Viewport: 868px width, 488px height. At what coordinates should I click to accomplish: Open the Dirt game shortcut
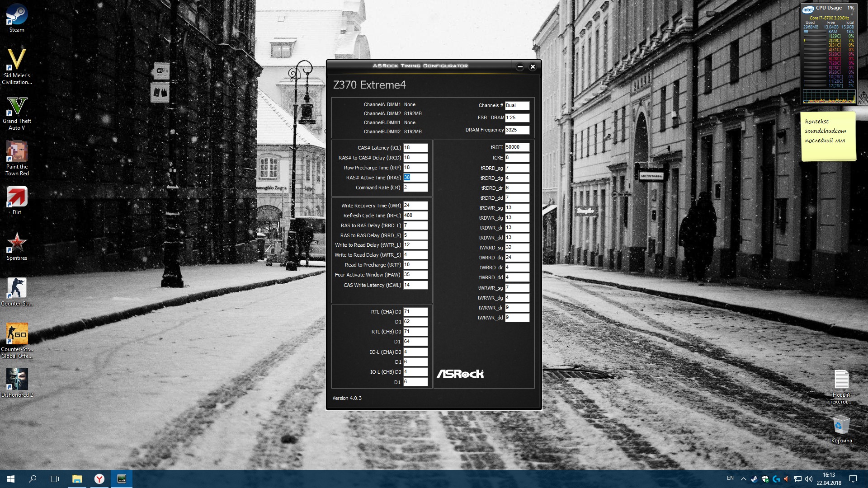click(x=17, y=197)
